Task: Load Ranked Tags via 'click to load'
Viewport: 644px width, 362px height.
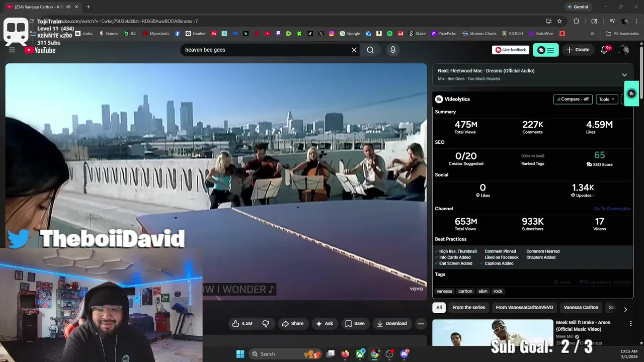Action: (532, 156)
